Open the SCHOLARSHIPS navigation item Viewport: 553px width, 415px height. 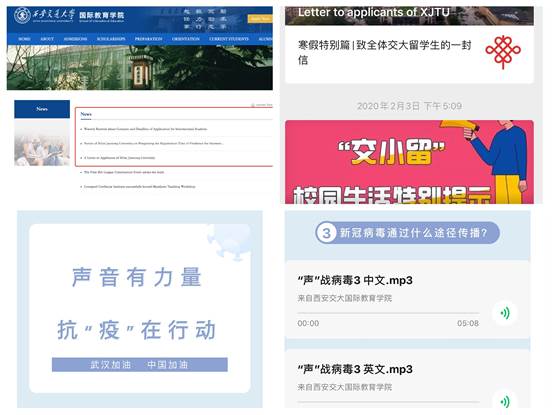pos(111,39)
